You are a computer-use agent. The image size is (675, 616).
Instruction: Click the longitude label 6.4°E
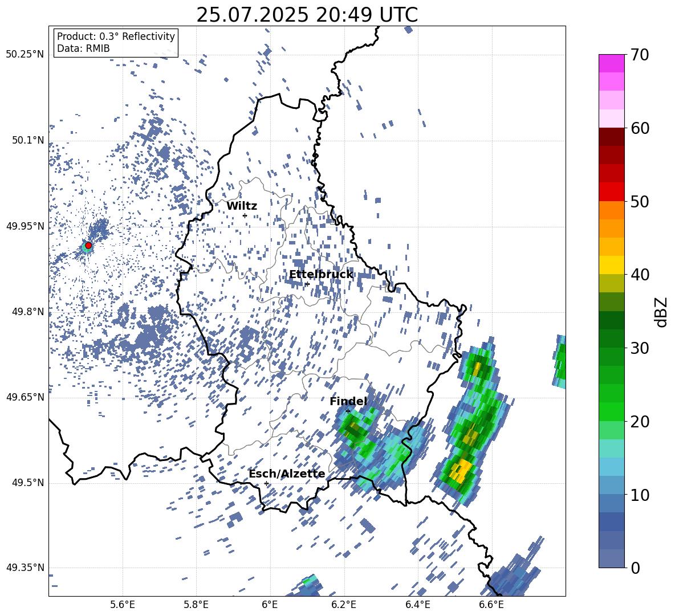[417, 605]
